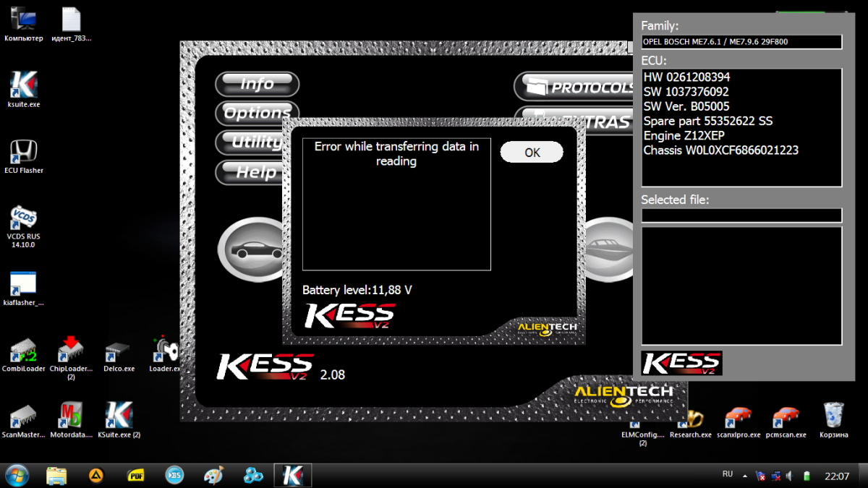The width and height of the screenshot is (868, 488).
Task: Open the network status tray icon
Action: pyautogui.click(x=775, y=476)
